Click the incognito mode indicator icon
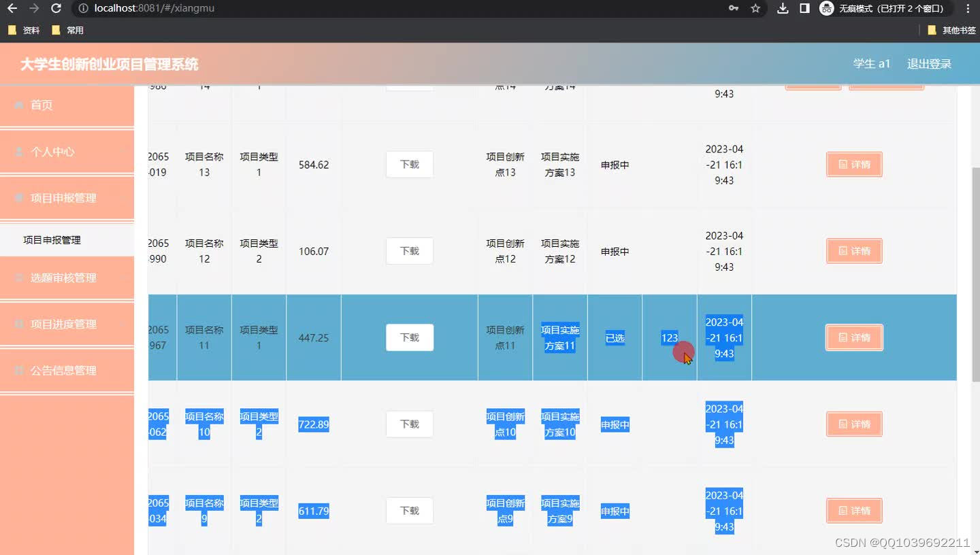Image resolution: width=980 pixels, height=555 pixels. click(826, 9)
